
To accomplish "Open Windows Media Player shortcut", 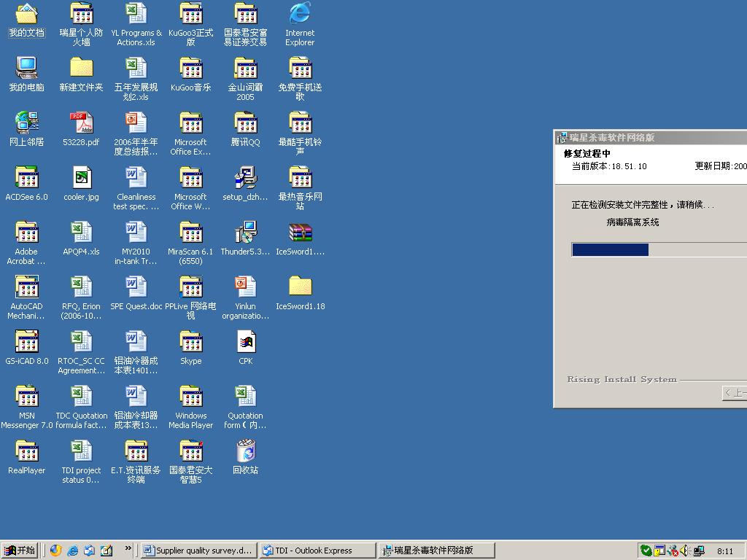I will click(190, 407).
